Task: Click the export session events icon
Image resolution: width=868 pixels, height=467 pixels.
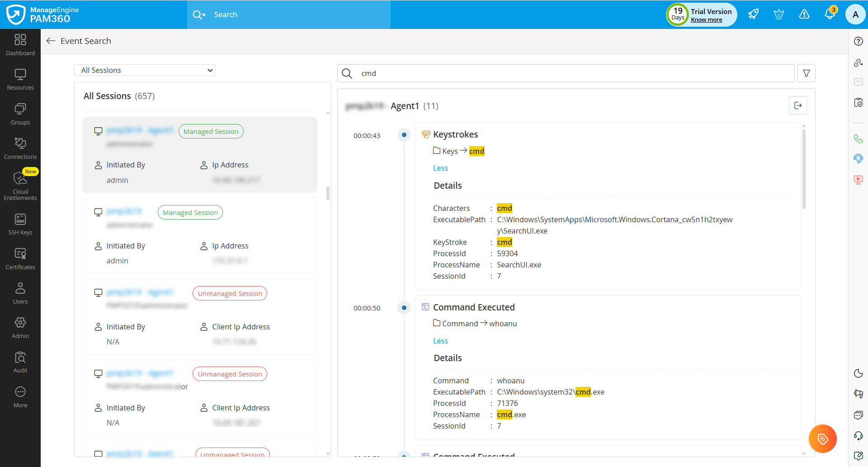Action: 797,105
